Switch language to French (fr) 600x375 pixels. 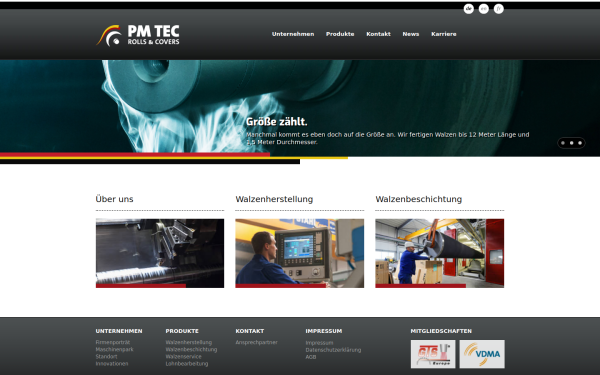(499, 9)
